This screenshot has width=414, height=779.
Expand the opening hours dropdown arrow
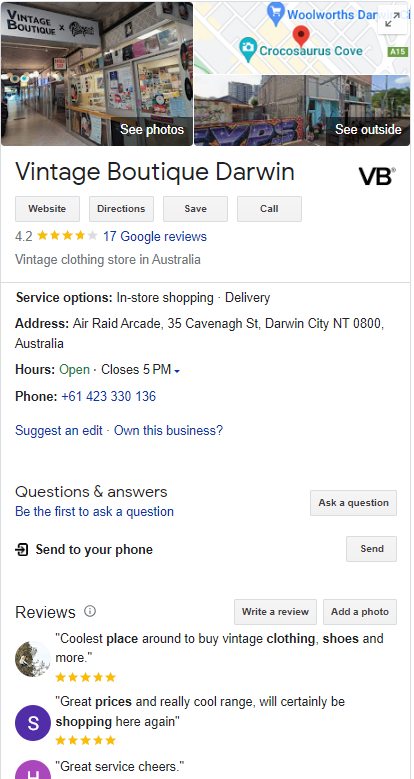click(177, 371)
